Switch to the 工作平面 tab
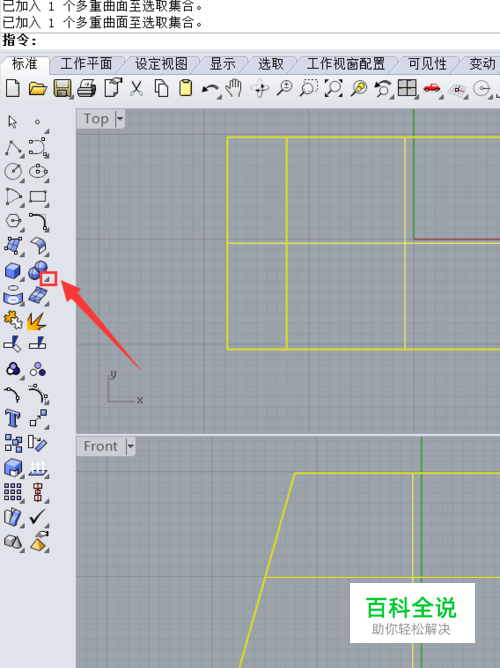Image resolution: width=500 pixels, height=668 pixels. click(x=86, y=64)
